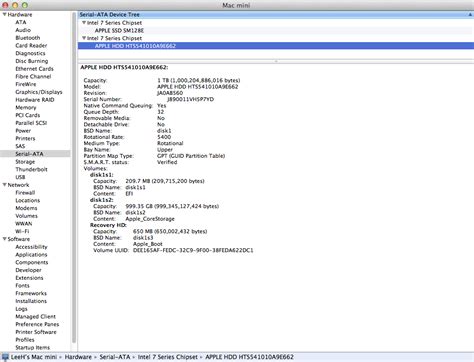Image resolution: width=474 pixels, height=362 pixels.
Task: Click Serial-ATA in the bottom path bar
Action: pyautogui.click(x=115, y=357)
